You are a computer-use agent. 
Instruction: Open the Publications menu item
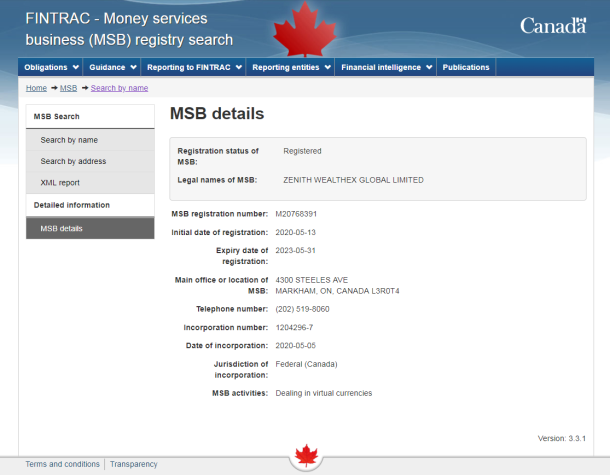[x=466, y=68]
